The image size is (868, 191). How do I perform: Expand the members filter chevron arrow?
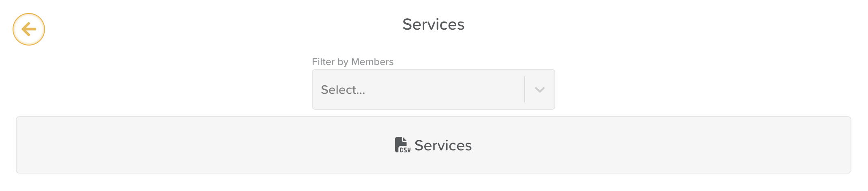point(539,90)
